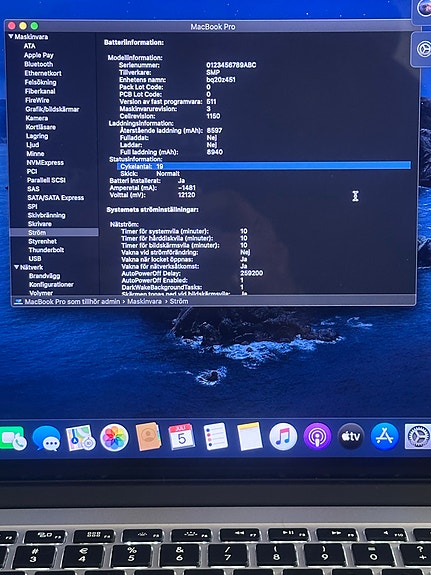431x575 pixels.
Task: Open App Store in the Dock
Action: click(384, 436)
